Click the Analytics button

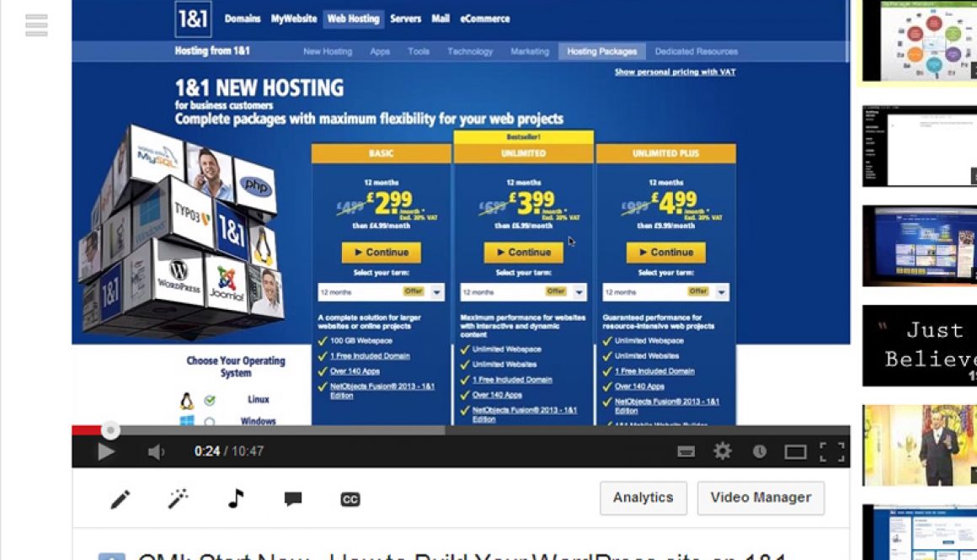coord(643,498)
